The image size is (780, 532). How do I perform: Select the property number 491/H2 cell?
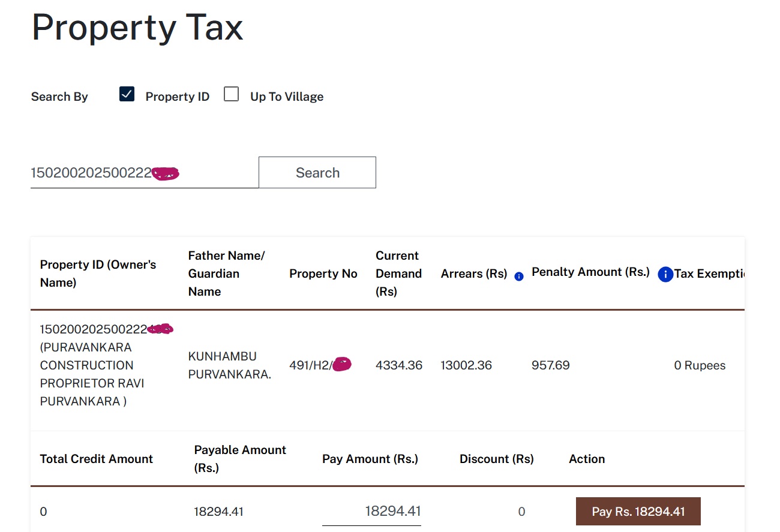click(x=320, y=365)
